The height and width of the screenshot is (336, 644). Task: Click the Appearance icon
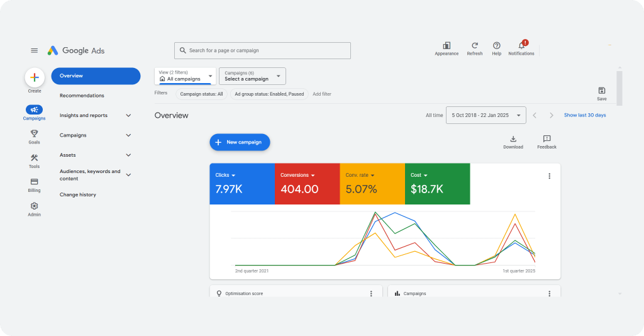(x=447, y=46)
